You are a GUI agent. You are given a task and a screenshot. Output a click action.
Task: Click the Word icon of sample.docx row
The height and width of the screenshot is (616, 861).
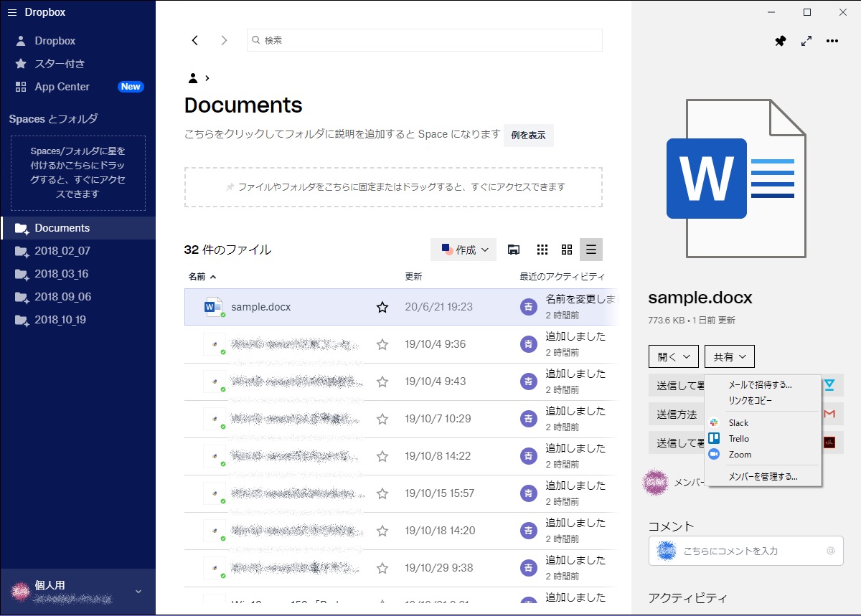pyautogui.click(x=215, y=307)
